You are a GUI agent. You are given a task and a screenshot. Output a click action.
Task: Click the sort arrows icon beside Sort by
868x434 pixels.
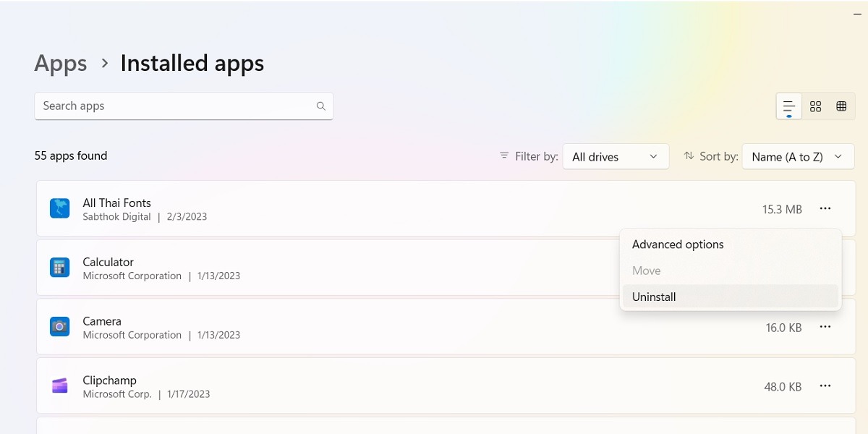click(688, 156)
